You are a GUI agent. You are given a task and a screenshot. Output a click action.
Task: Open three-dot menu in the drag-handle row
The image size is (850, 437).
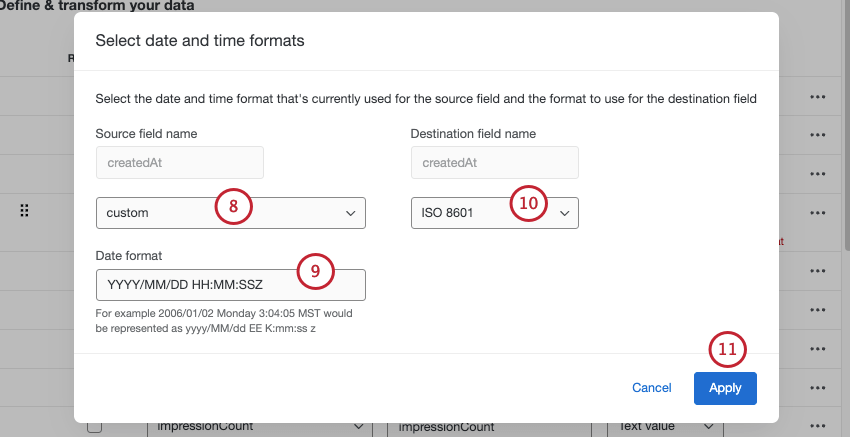[x=818, y=212]
